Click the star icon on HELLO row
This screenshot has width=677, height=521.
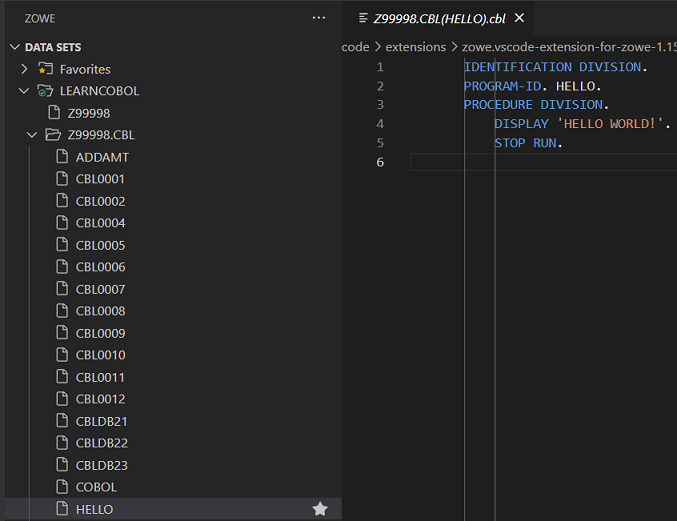(x=320, y=509)
